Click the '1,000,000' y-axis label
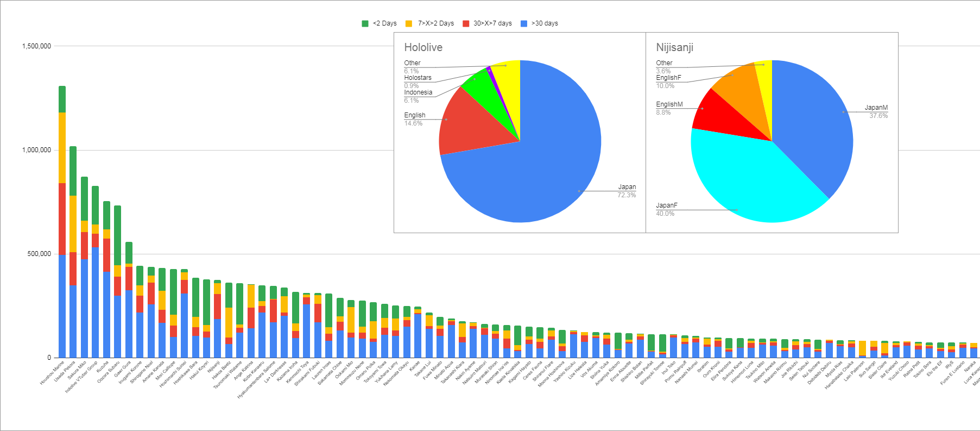Image resolution: width=980 pixels, height=431 pixels. click(x=36, y=150)
